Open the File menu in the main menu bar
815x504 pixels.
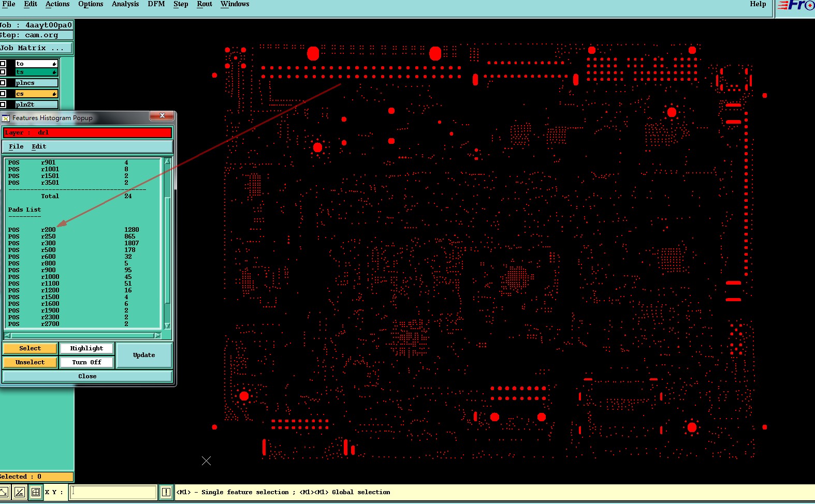(8, 4)
